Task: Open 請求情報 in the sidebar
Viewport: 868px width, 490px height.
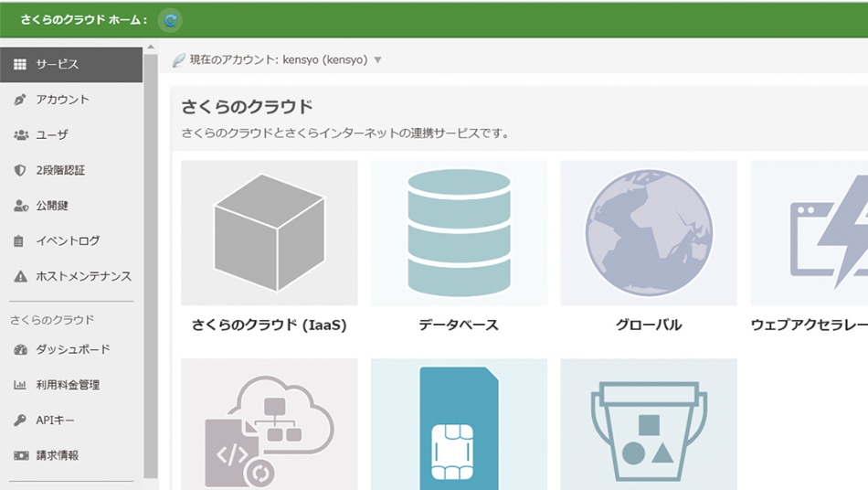Action: point(71,455)
